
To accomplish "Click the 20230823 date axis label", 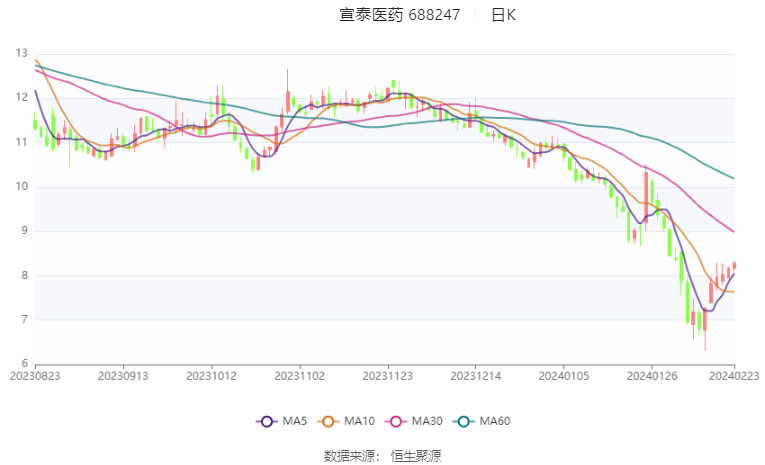I will pos(35,376).
